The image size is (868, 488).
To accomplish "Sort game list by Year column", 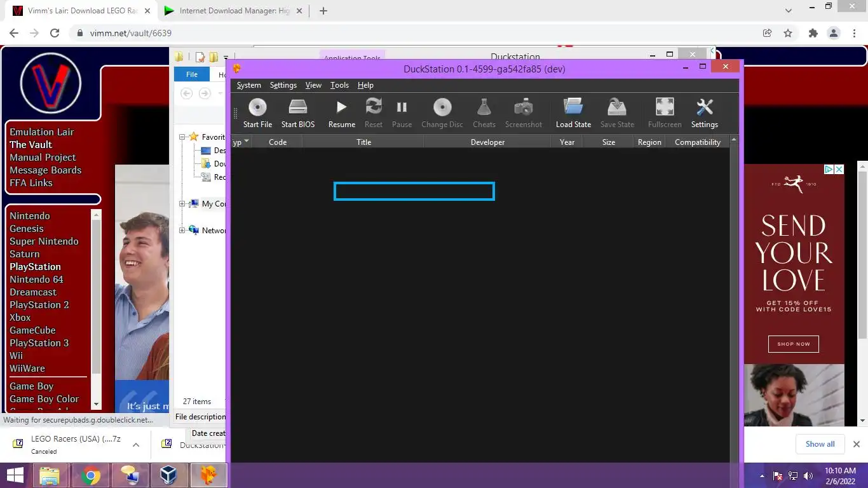I will [567, 142].
